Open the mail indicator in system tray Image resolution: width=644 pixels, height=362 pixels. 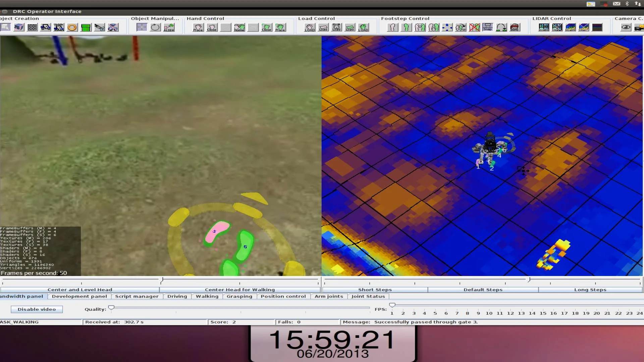(616, 4)
